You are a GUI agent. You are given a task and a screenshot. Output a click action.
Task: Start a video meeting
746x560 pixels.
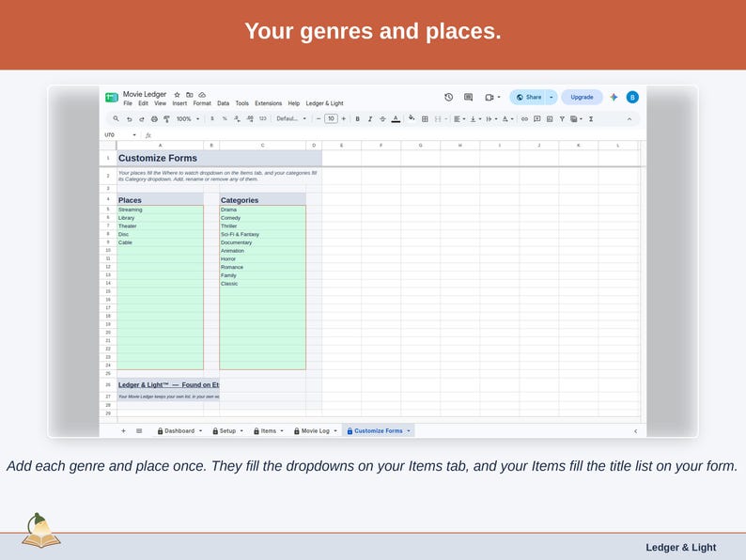490,97
